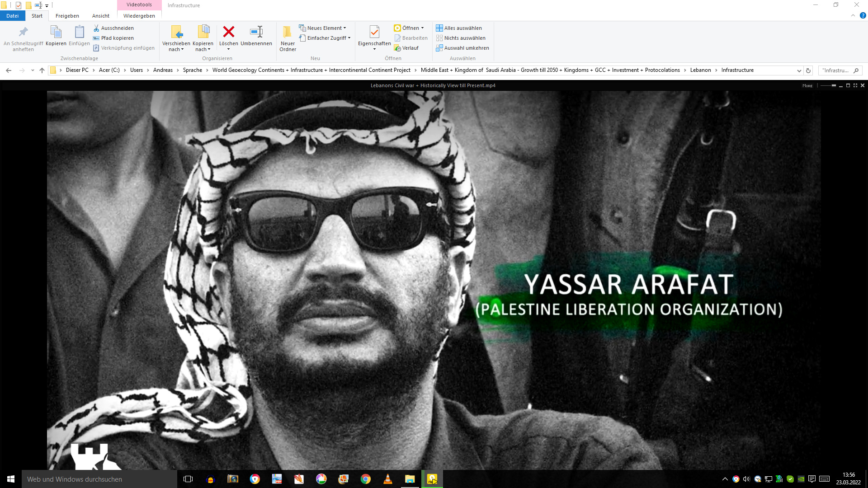Viewport: 868px width, 488px height.
Task: Click the Web und Windows durchsuchen box
Action: [99, 479]
